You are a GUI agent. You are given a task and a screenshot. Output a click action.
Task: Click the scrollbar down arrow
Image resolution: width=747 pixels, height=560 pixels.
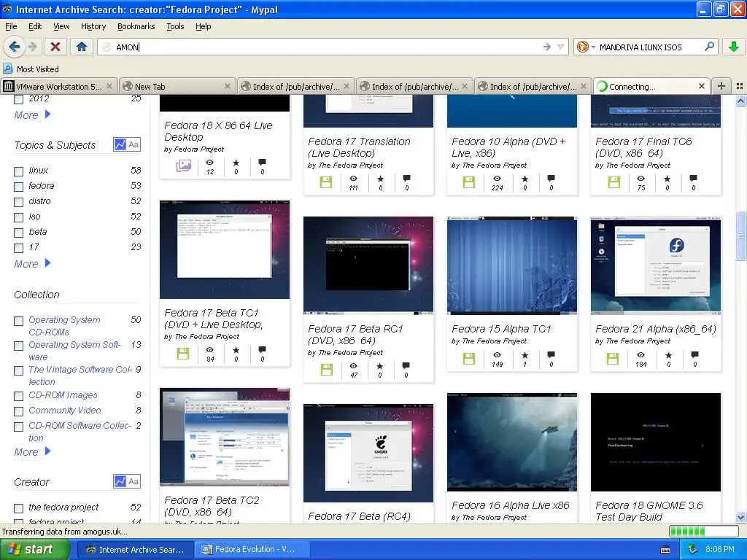click(x=740, y=517)
